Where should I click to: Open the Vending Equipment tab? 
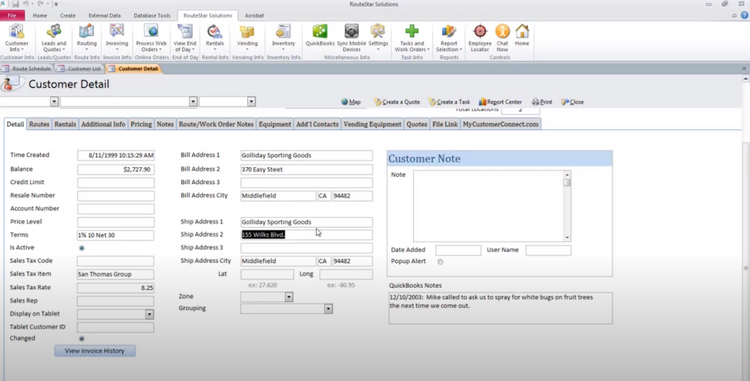[372, 124]
